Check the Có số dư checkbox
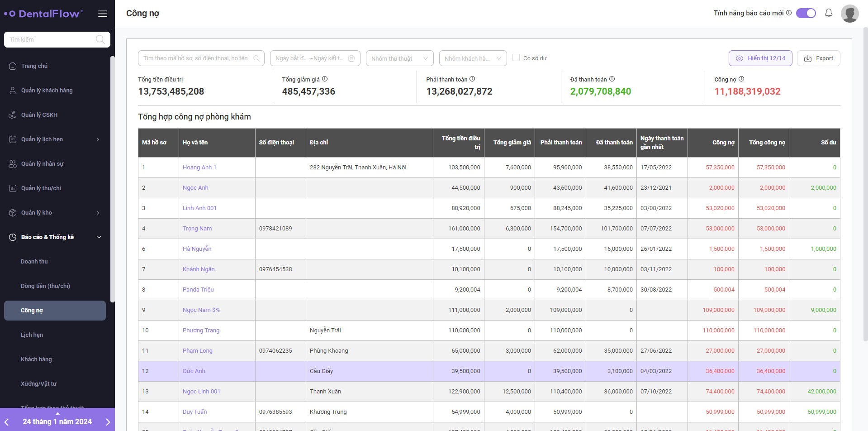The width and height of the screenshot is (868, 431). coord(516,58)
